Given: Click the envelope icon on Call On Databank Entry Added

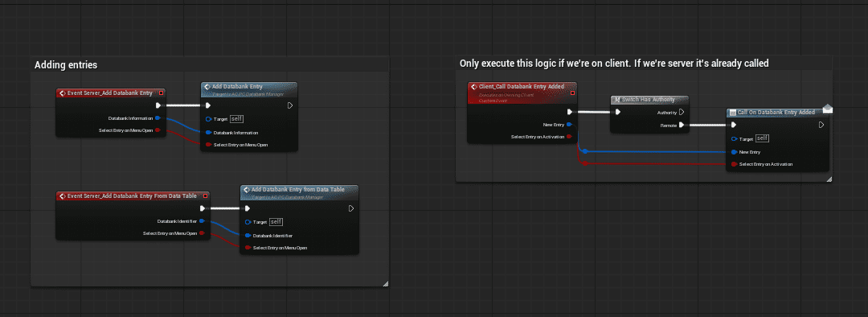Looking at the screenshot, I should [x=828, y=109].
